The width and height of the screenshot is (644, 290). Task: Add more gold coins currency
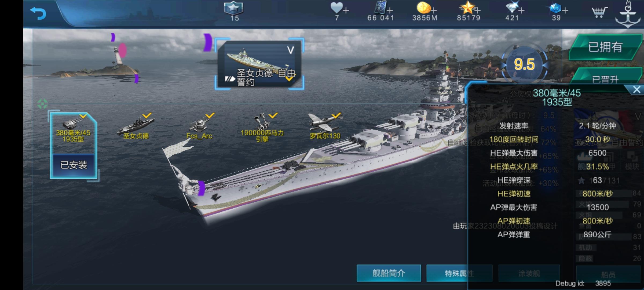(x=434, y=10)
